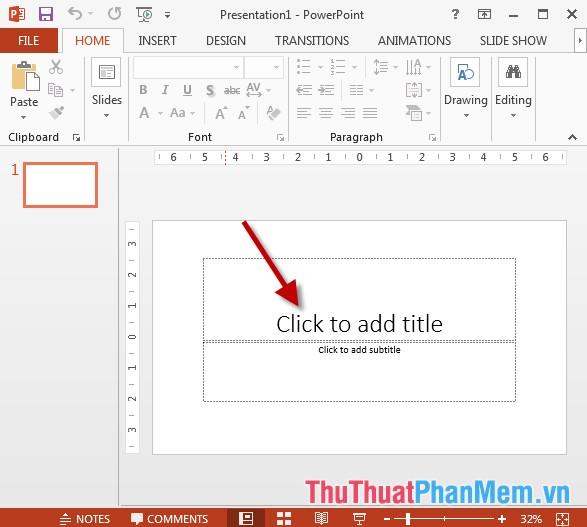587x527 pixels.
Task: Start slide show from beginning in Quick Access toolbar
Action: point(144,15)
